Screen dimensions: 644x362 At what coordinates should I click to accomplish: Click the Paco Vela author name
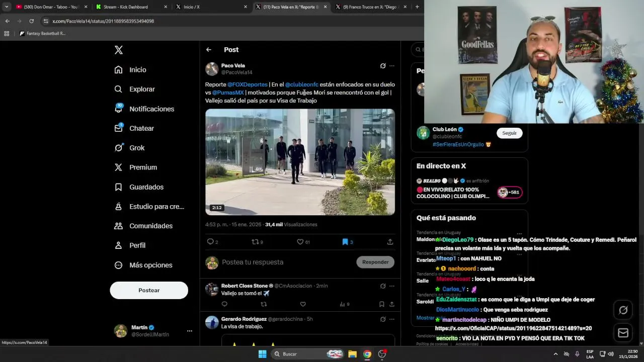click(x=233, y=66)
